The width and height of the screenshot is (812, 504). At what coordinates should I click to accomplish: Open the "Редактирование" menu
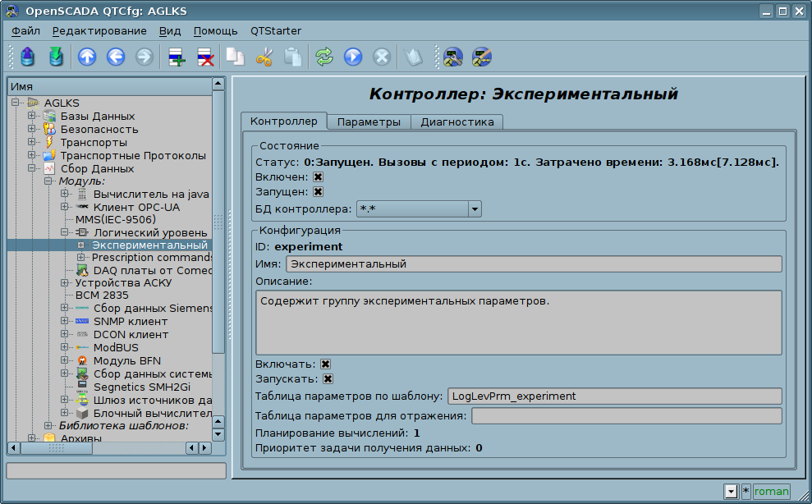click(99, 31)
